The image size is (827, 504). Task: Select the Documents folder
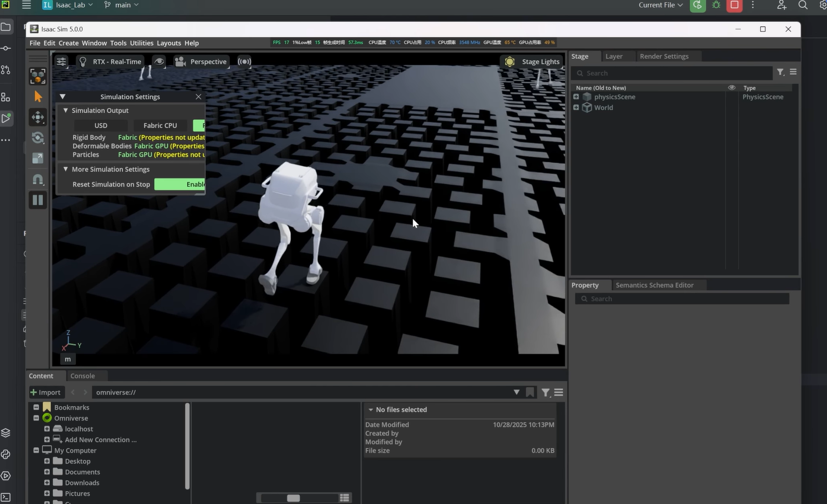point(82,472)
